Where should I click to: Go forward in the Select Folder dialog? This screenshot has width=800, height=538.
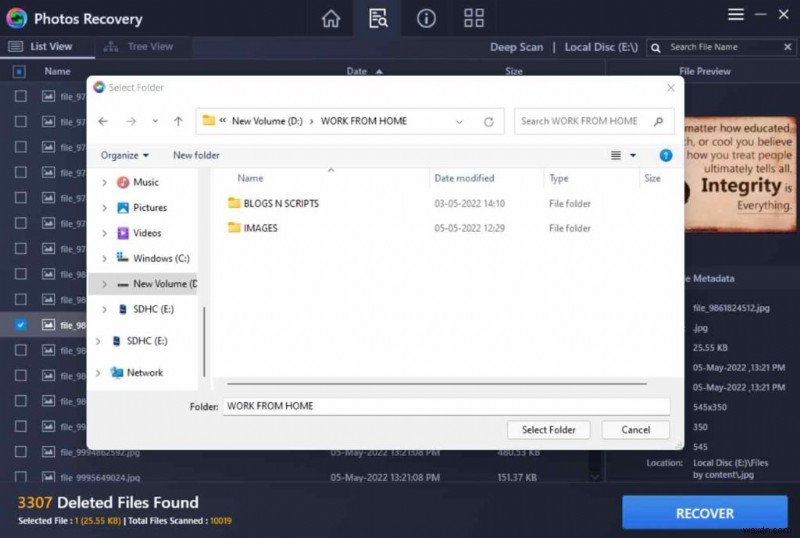tap(131, 121)
